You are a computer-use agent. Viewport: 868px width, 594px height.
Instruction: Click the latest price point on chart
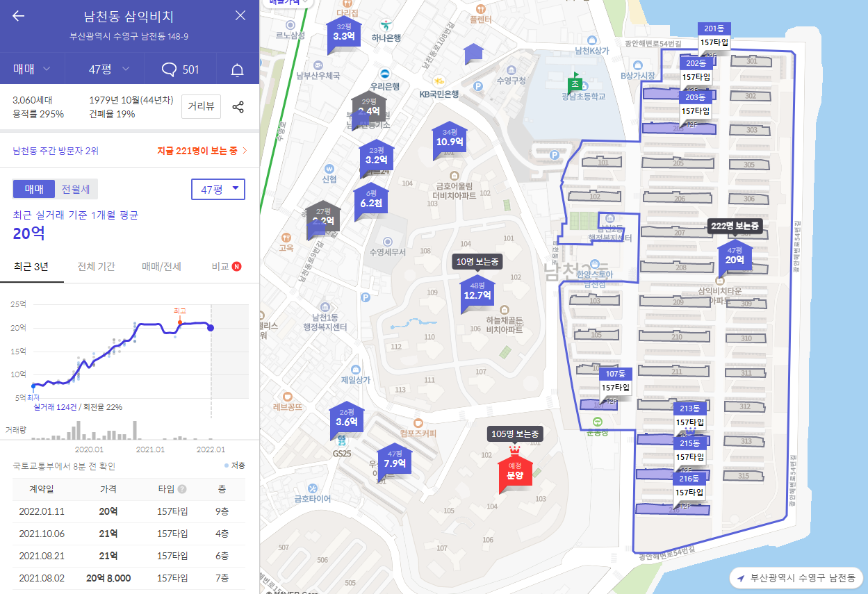211,328
